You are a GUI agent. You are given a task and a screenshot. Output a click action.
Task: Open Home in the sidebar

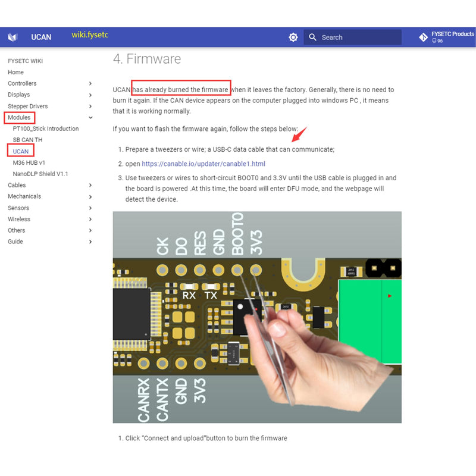(16, 72)
